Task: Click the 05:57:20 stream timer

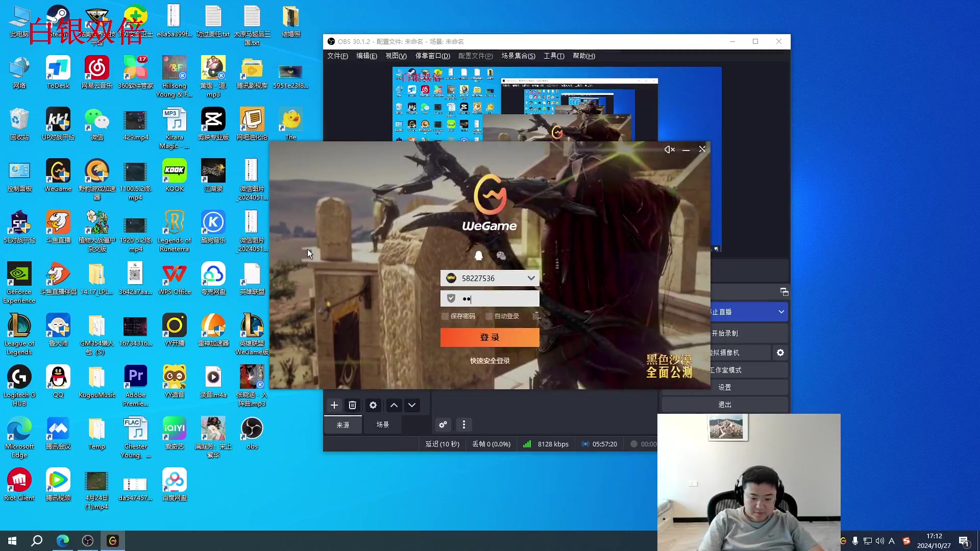Action: 604,444
